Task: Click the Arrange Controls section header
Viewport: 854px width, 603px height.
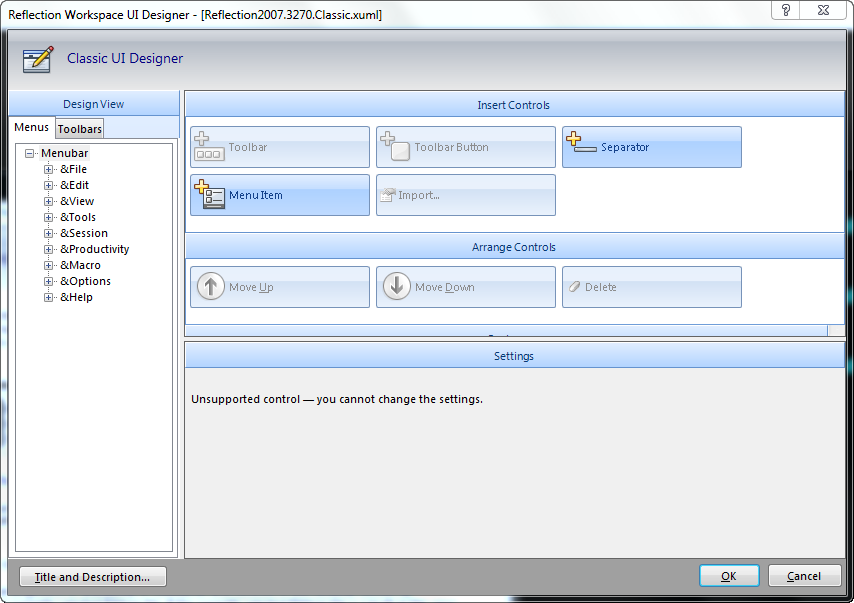Action: (514, 247)
